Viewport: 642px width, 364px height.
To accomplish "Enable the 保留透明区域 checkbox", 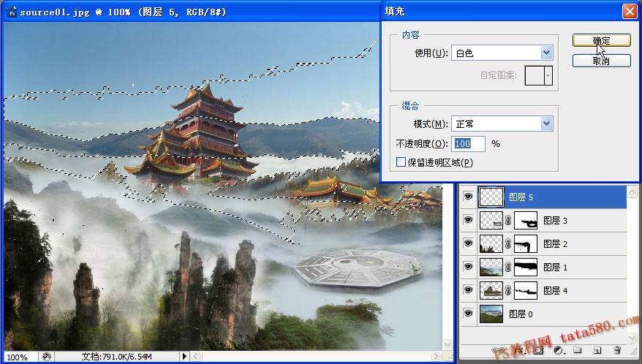I will (x=401, y=162).
